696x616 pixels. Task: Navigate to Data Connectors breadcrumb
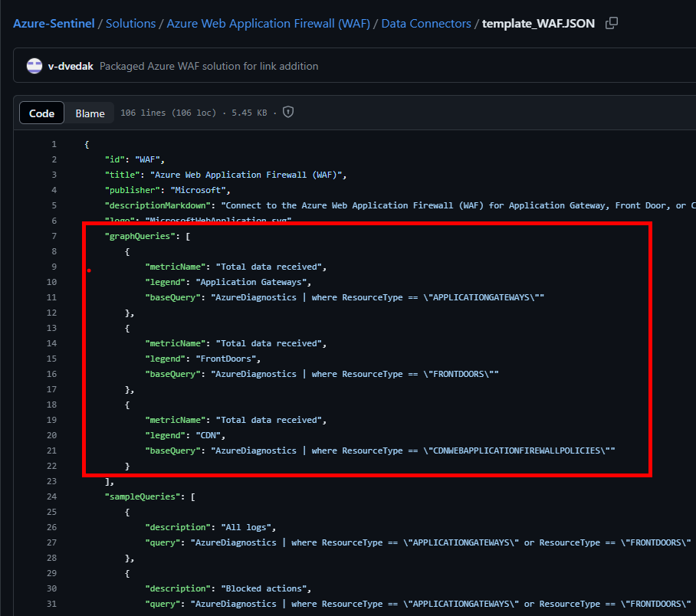point(426,24)
